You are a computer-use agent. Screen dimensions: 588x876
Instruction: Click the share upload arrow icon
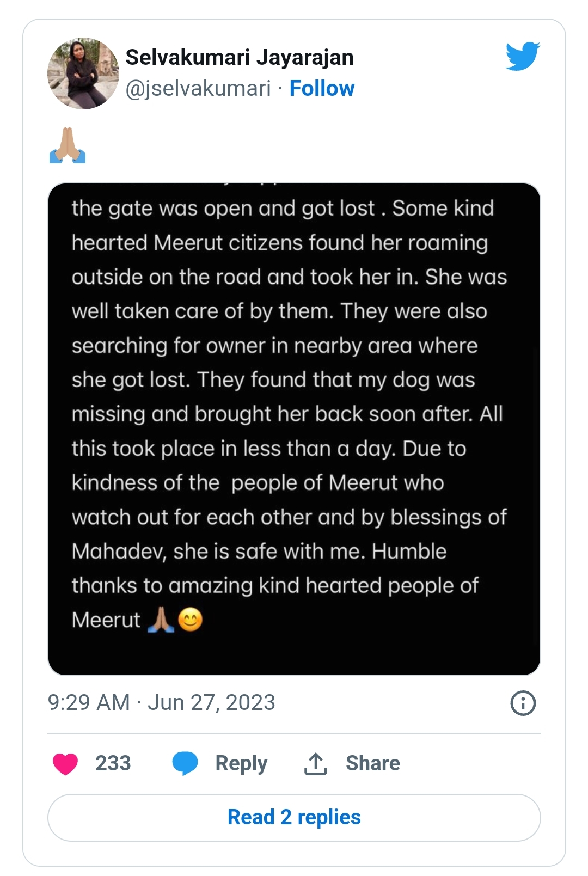pos(316,763)
